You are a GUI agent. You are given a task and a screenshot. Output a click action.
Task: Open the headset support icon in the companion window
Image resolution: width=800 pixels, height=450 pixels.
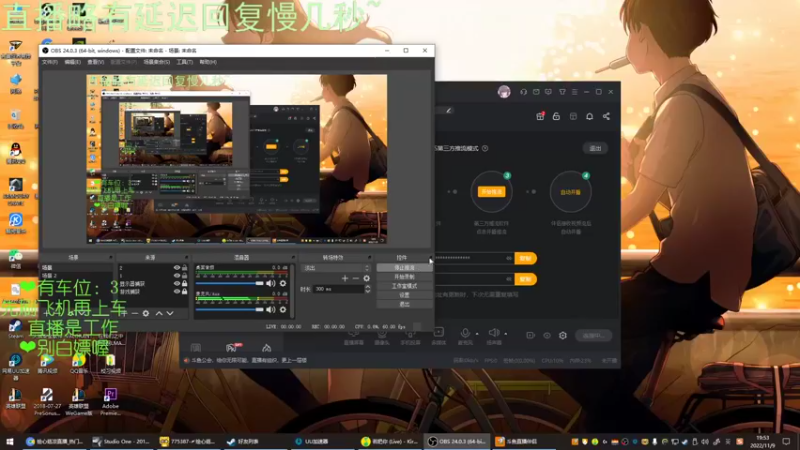[523, 92]
